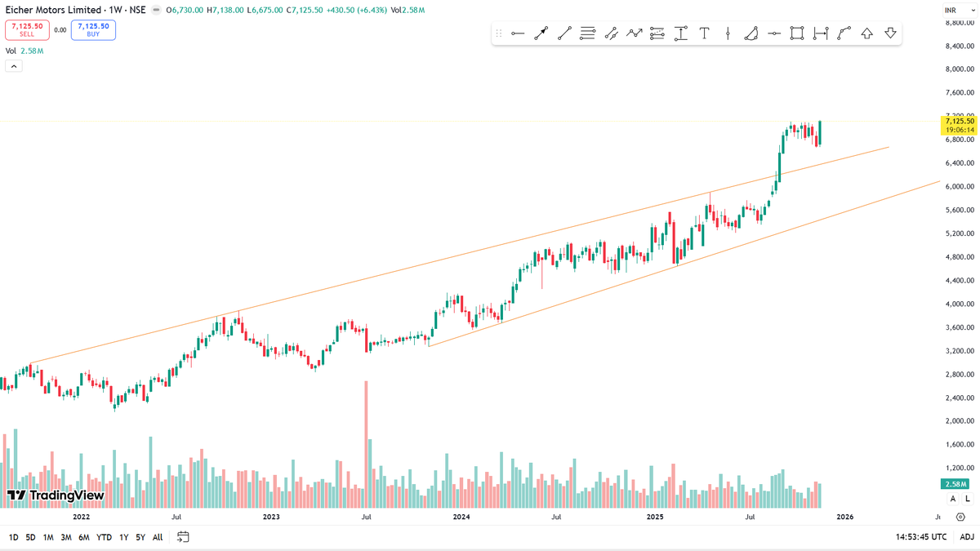Toggle log scale with the L button
Screen dimensions: 980x551
pyautogui.click(x=968, y=498)
